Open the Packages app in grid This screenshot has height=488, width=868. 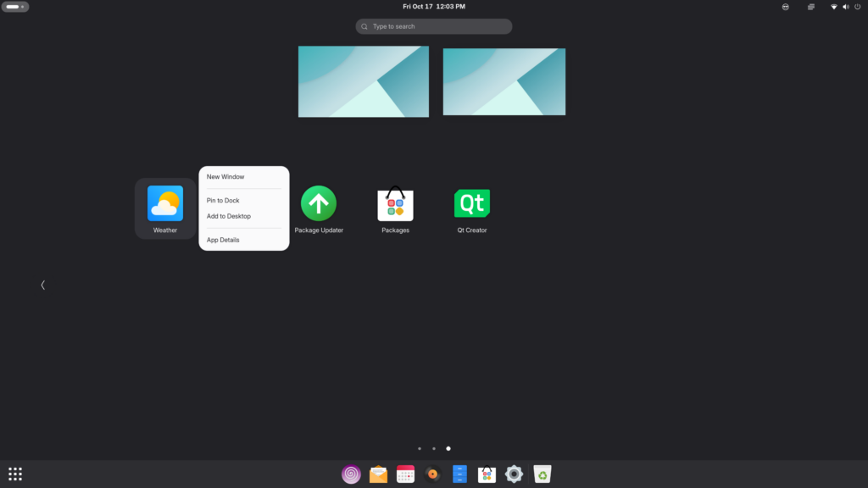pos(395,204)
